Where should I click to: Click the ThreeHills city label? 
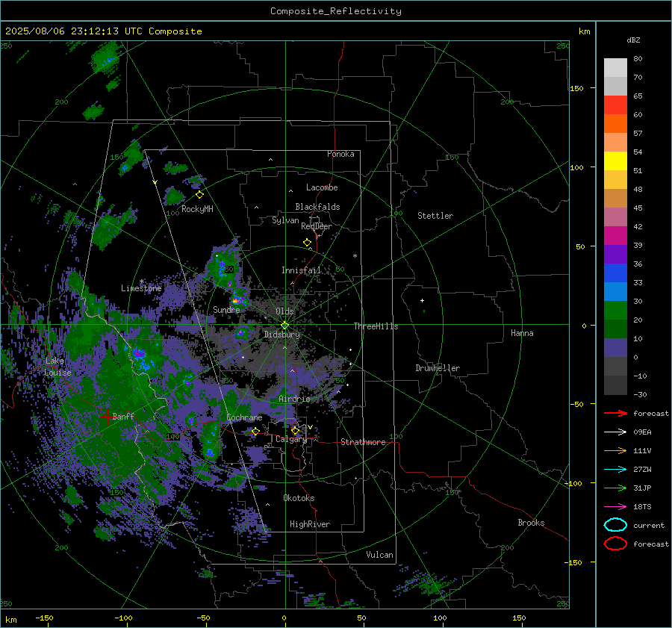coord(376,326)
